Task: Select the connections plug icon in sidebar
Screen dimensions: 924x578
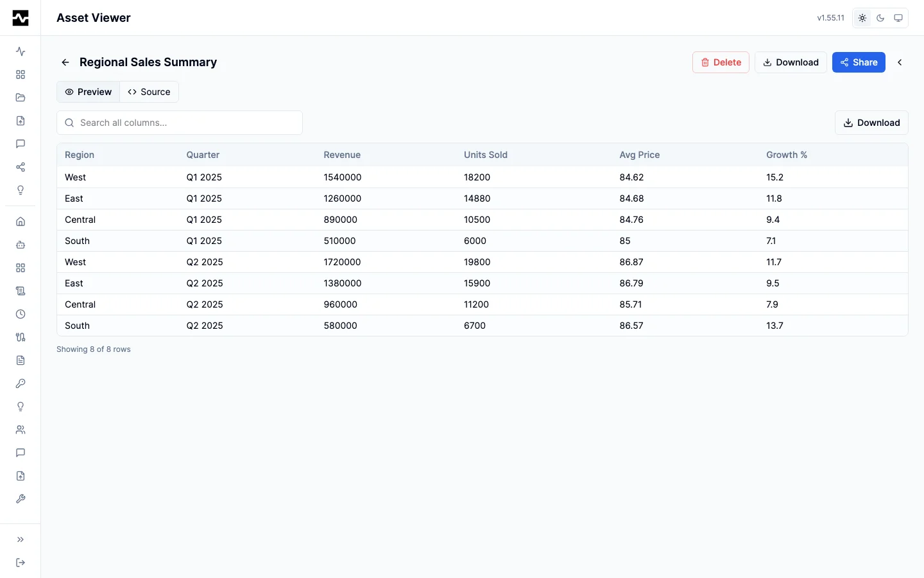Action: (x=20, y=337)
